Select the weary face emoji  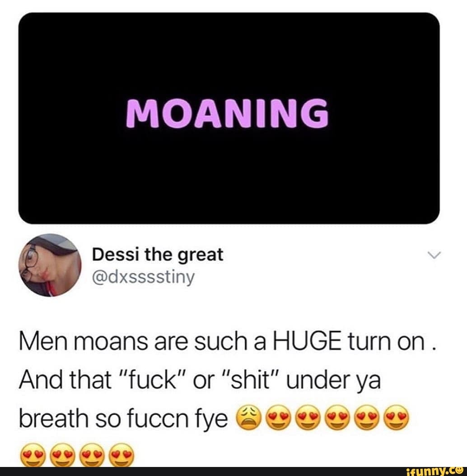tap(249, 417)
